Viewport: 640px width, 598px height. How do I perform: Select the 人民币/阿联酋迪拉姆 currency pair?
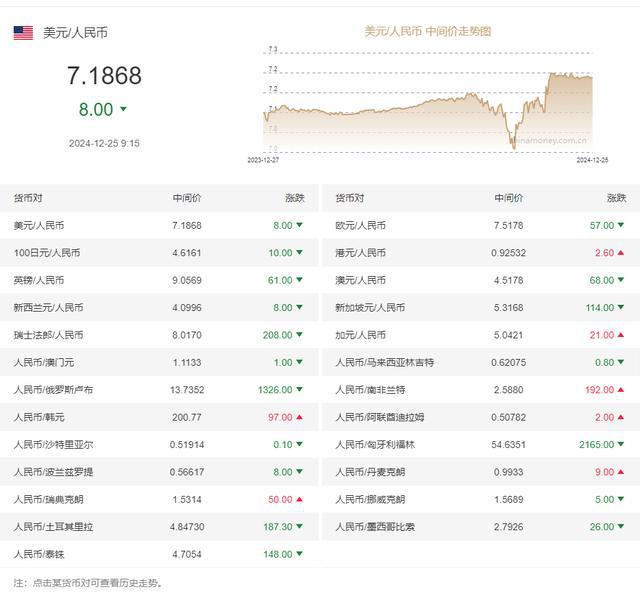pyautogui.click(x=380, y=417)
